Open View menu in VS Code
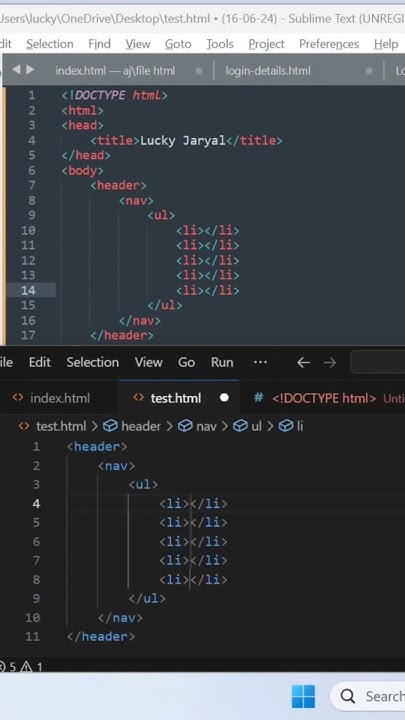Image resolution: width=405 pixels, height=720 pixels. [148, 362]
